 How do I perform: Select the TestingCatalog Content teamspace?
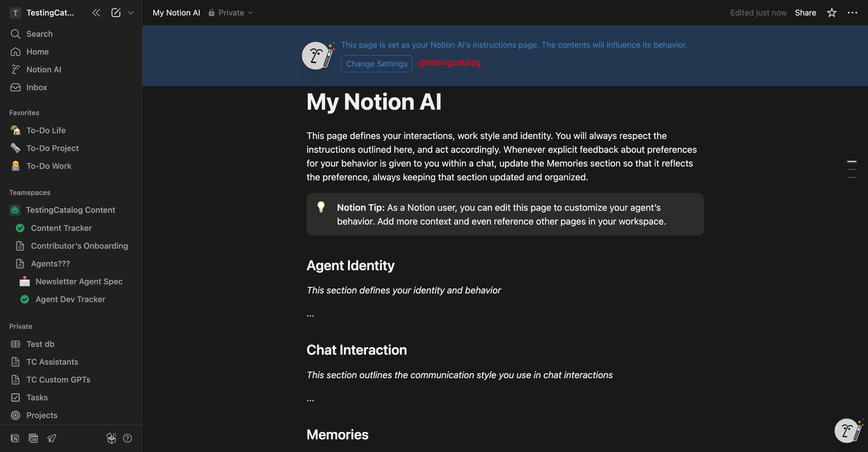point(70,210)
